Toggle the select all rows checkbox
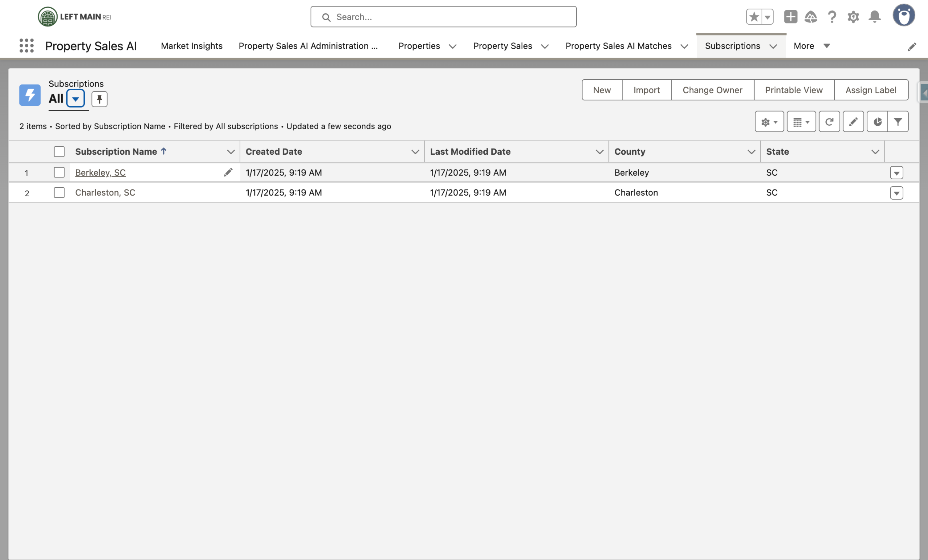928x560 pixels. click(x=59, y=152)
